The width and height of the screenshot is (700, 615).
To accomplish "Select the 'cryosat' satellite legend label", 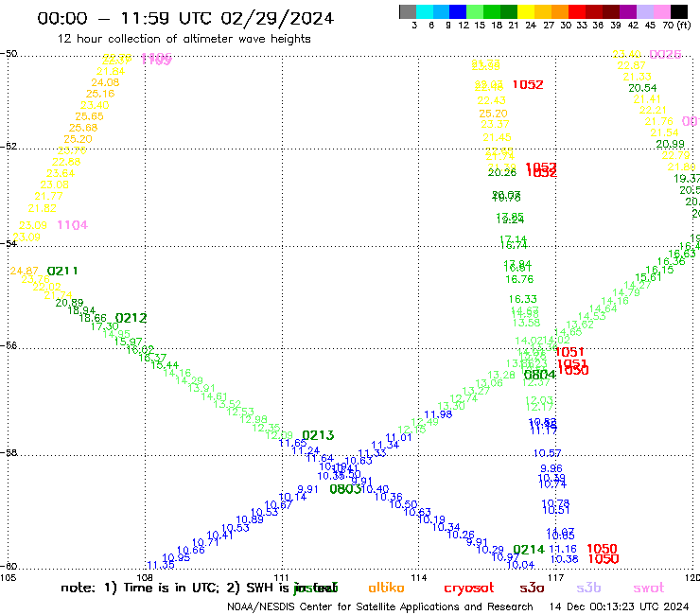I will tap(469, 589).
